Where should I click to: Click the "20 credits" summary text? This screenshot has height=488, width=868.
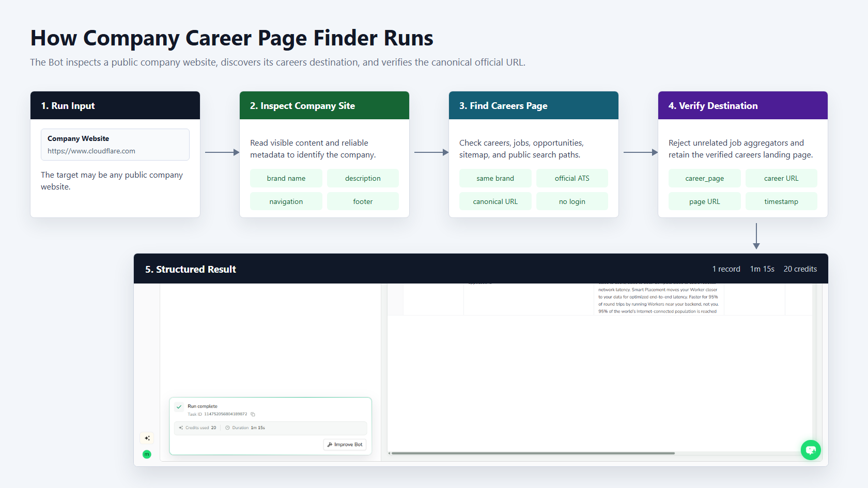point(800,269)
